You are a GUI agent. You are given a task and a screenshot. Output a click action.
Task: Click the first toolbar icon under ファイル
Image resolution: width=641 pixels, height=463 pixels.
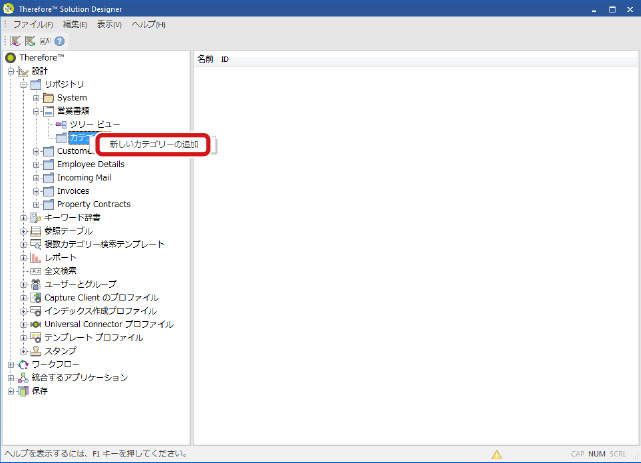pyautogui.click(x=16, y=41)
